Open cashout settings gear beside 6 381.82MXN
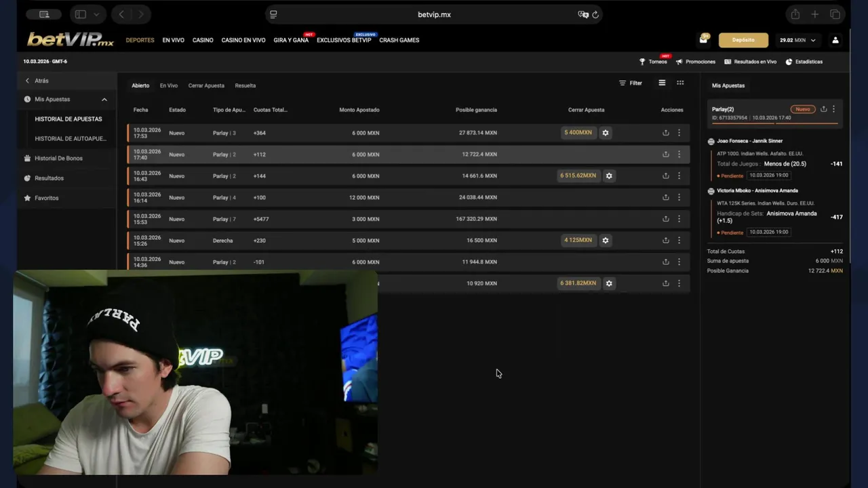 coord(609,283)
